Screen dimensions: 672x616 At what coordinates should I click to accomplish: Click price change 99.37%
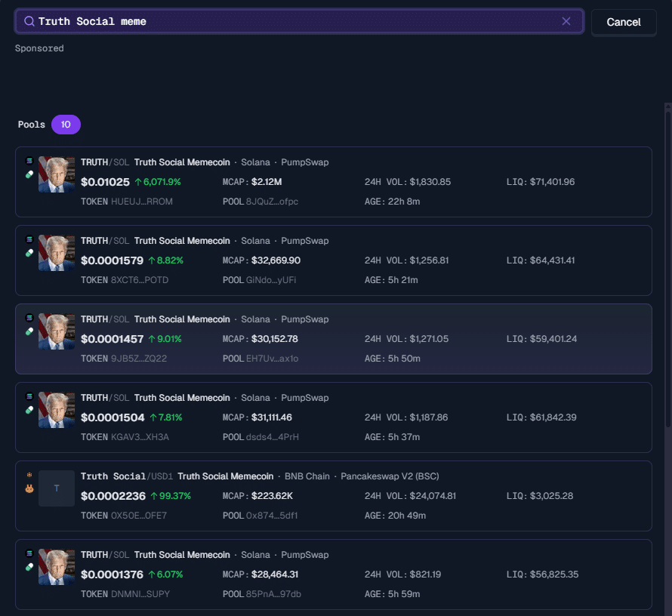pos(171,496)
